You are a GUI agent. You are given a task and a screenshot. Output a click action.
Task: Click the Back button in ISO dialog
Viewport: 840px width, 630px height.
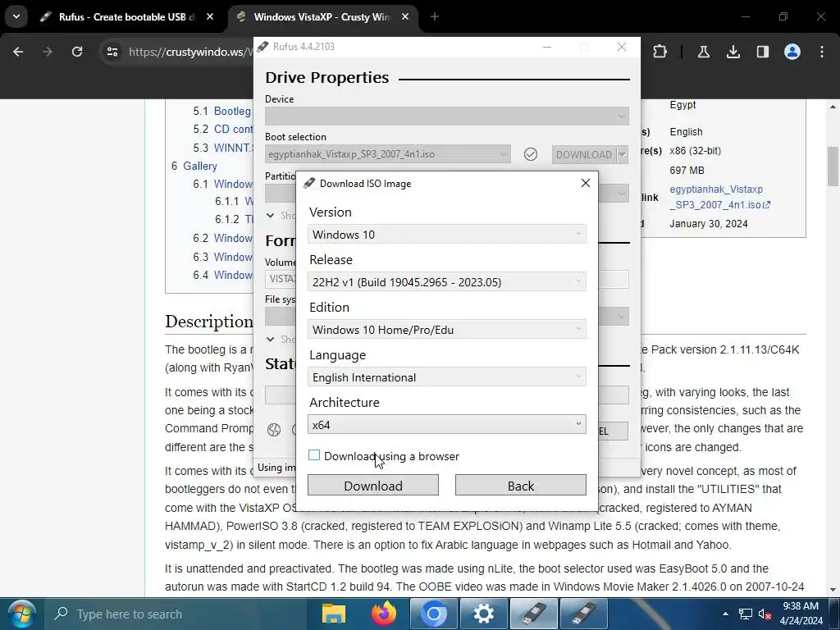[x=521, y=486]
